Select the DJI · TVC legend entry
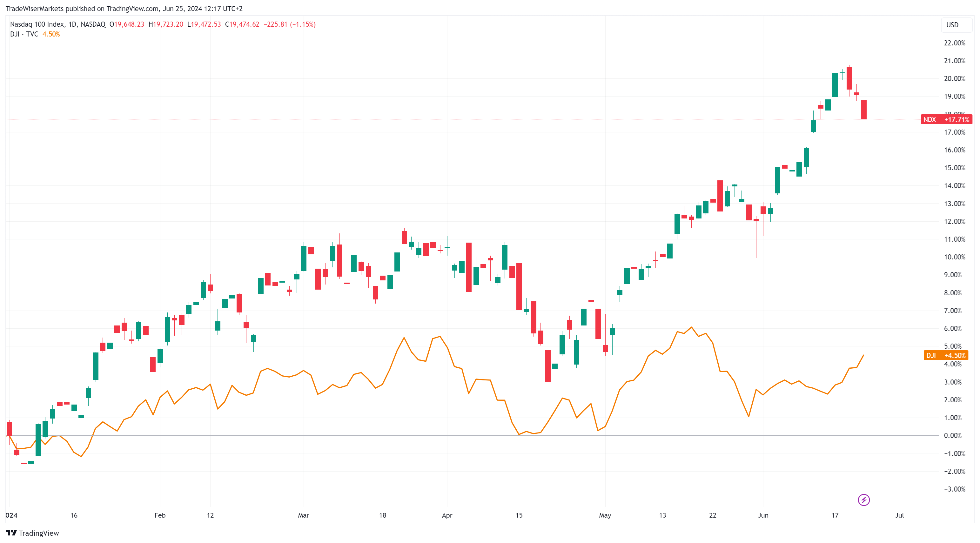The width and height of the screenshot is (980, 543). coord(24,34)
